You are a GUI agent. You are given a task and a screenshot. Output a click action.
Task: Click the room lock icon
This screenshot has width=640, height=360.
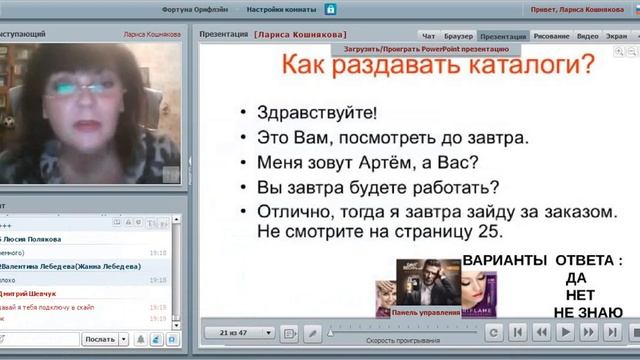click(330, 9)
